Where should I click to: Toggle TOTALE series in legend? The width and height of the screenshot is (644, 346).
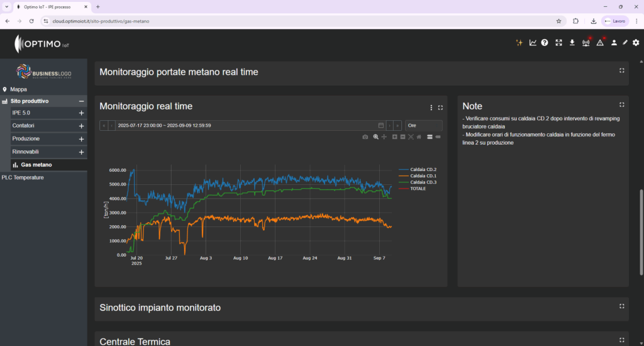413,189
